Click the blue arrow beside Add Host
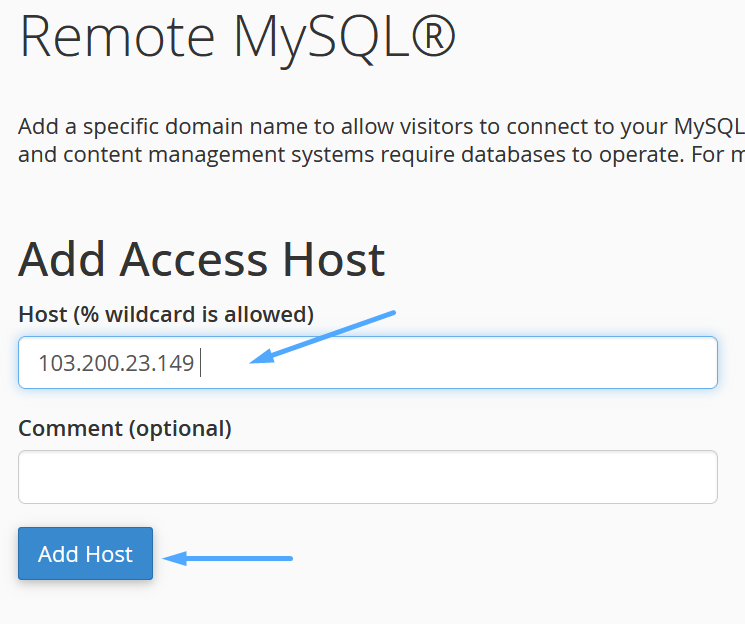 pos(228,558)
